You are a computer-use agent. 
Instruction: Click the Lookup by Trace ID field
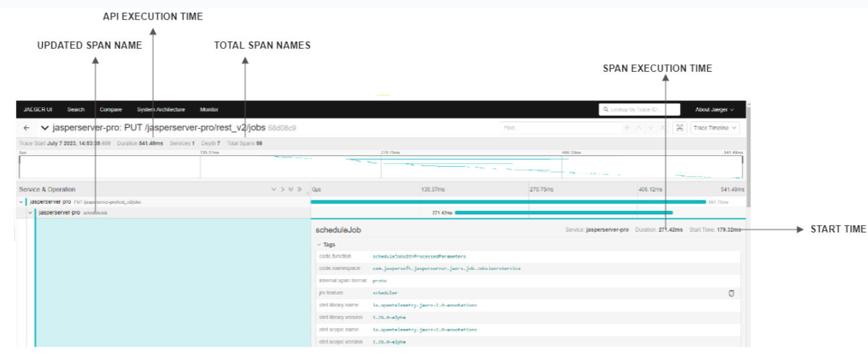[640, 109]
